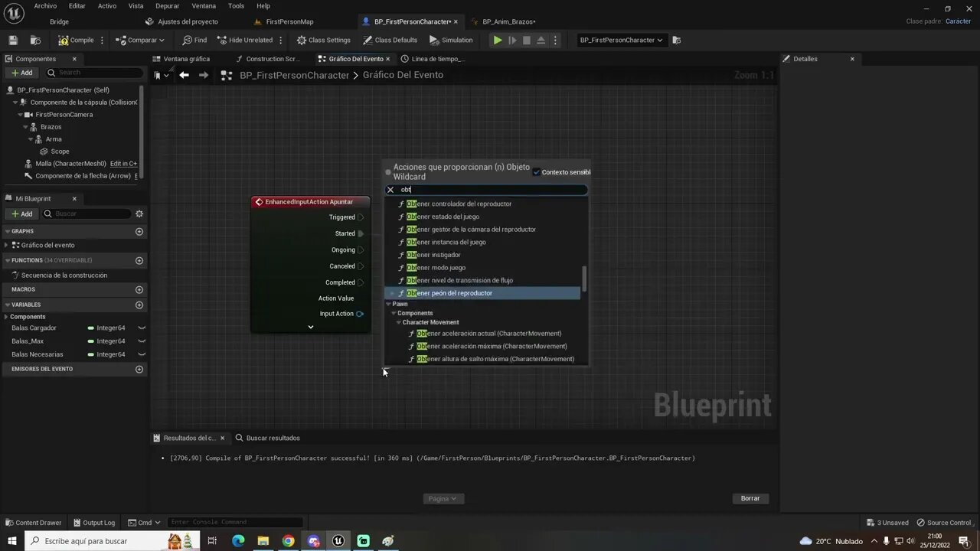Click the frame skip button next to Play
Screen dimensions: 980x551
pos(512,40)
